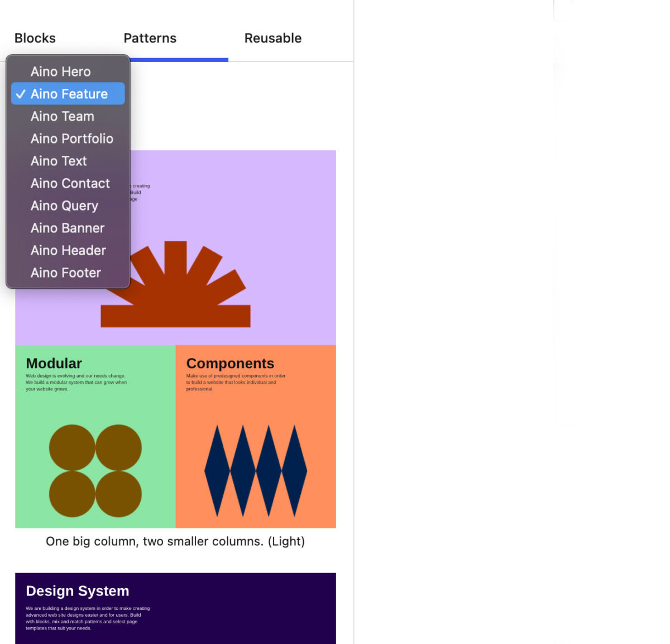The image size is (670, 644).
Task: Switch to the Blocks tab
Action: (x=35, y=38)
